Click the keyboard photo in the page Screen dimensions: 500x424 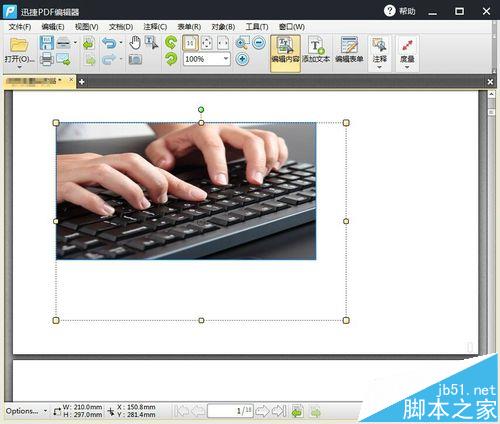(186, 191)
